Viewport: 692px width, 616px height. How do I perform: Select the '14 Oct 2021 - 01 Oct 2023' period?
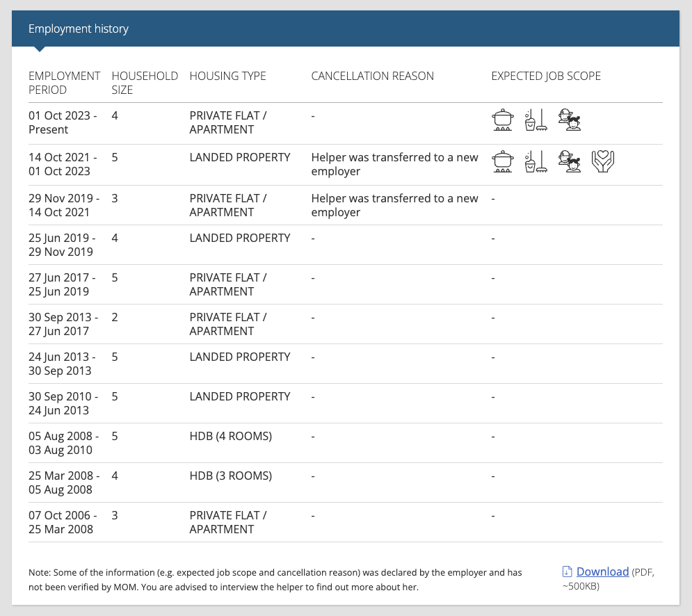[x=63, y=164]
